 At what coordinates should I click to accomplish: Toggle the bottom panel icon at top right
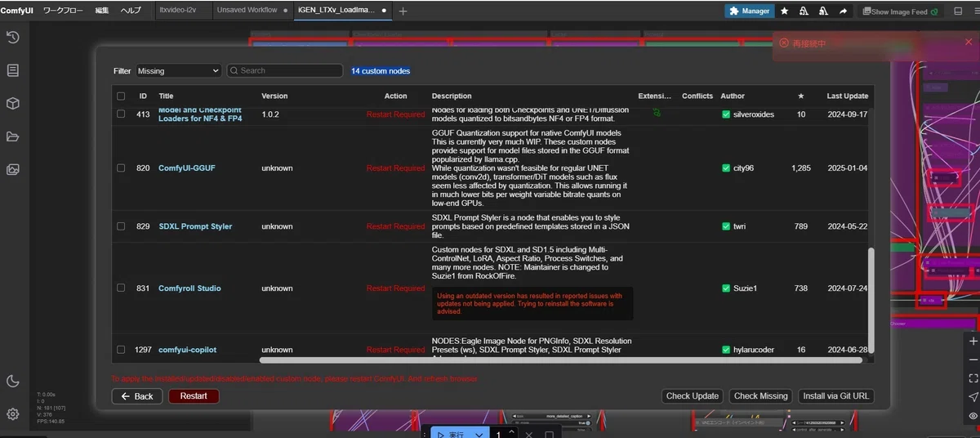[x=958, y=11]
